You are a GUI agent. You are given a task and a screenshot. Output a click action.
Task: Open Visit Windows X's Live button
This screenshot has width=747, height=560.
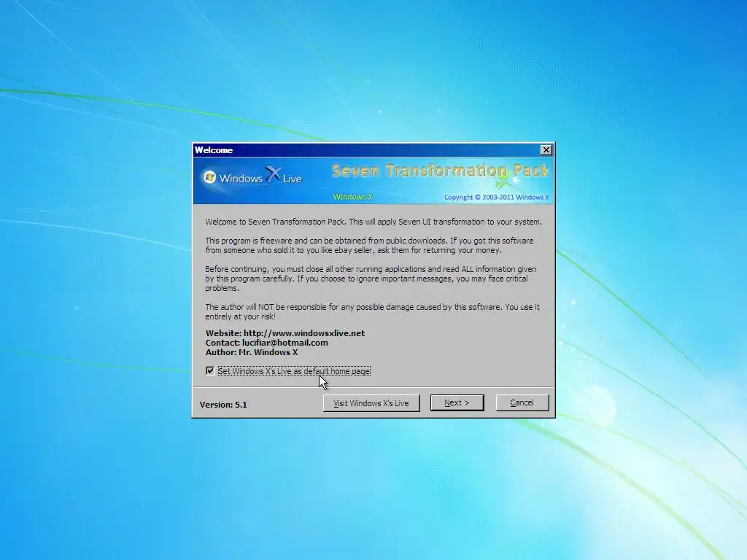(371, 402)
